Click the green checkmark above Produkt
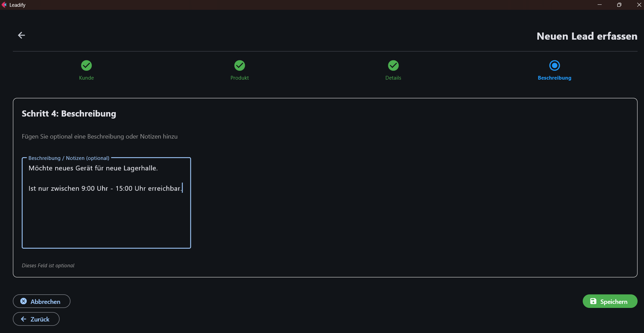This screenshot has height=333, width=644. pyautogui.click(x=240, y=65)
